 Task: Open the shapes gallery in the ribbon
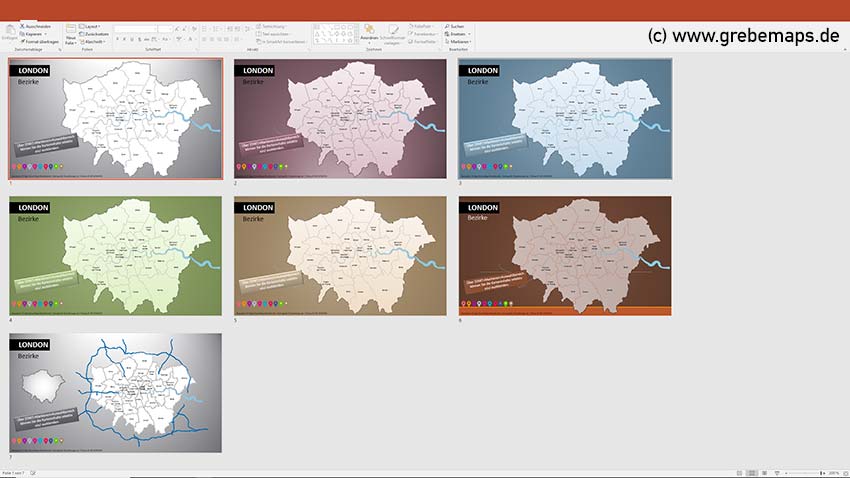[336, 34]
